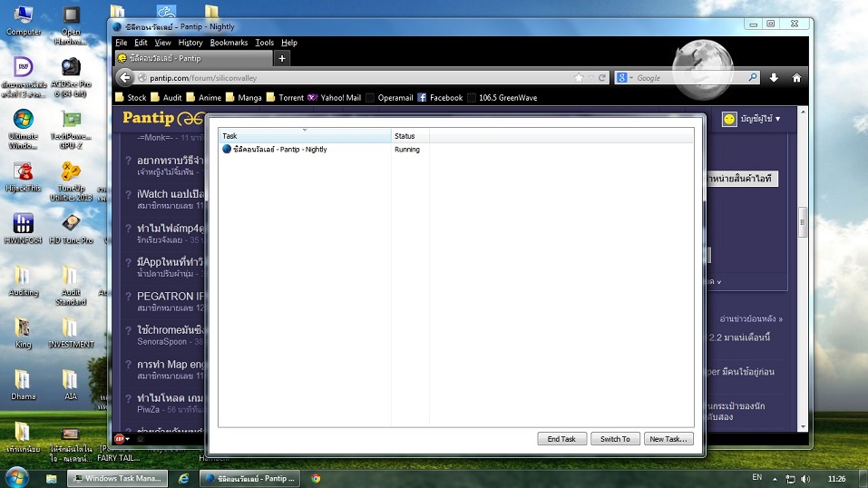Open the Adblock Plus dropdown arrow
Image resolution: width=868 pixels, height=488 pixels.
tap(128, 439)
